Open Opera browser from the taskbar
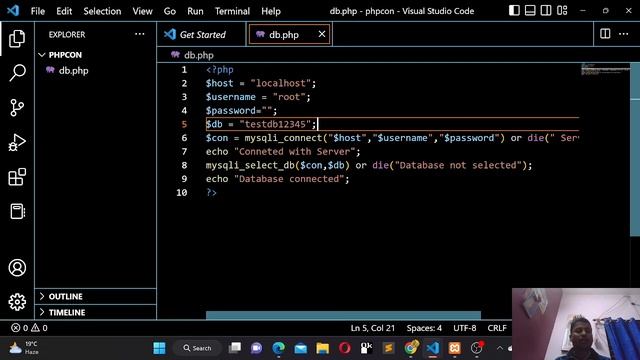640x360 pixels. [x=344, y=348]
